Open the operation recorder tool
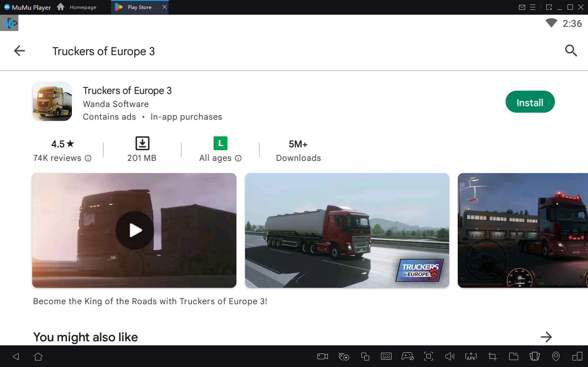 coord(344,356)
